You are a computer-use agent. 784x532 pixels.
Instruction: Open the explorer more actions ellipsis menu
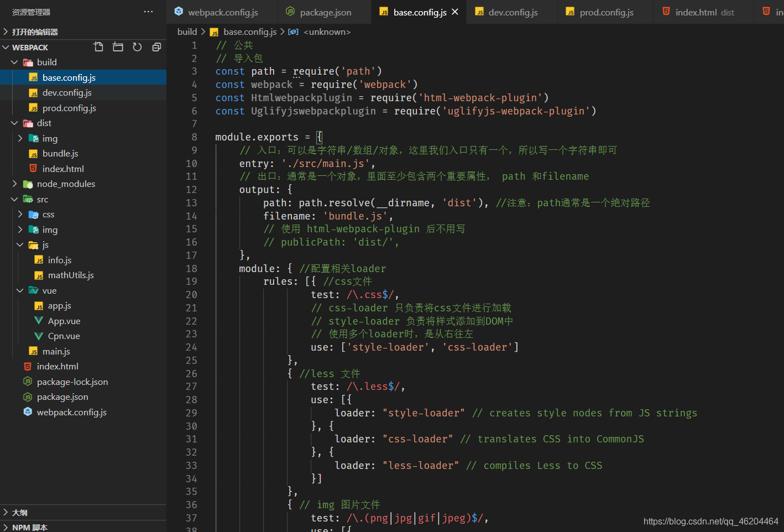click(x=148, y=12)
